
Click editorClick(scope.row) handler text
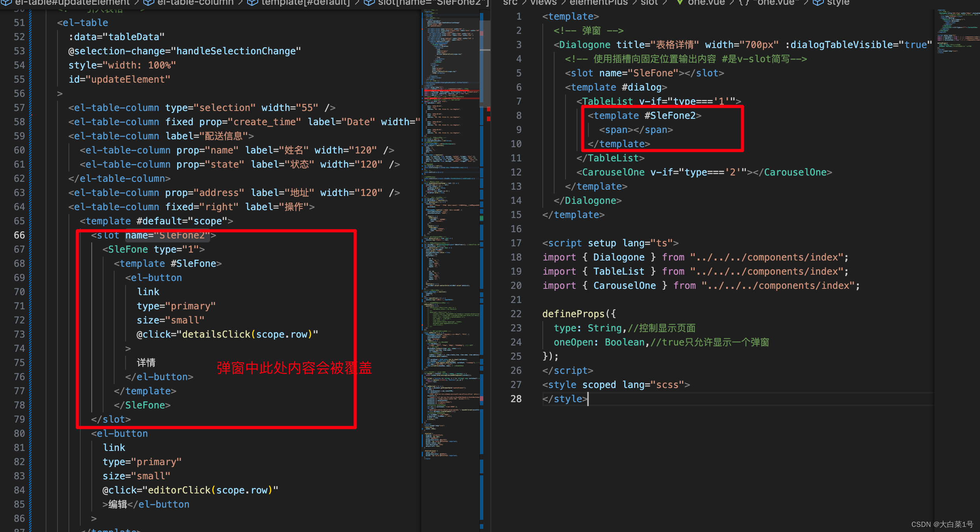[210, 490]
